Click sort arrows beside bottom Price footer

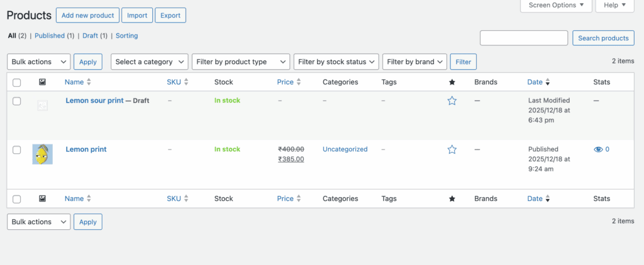[299, 198]
